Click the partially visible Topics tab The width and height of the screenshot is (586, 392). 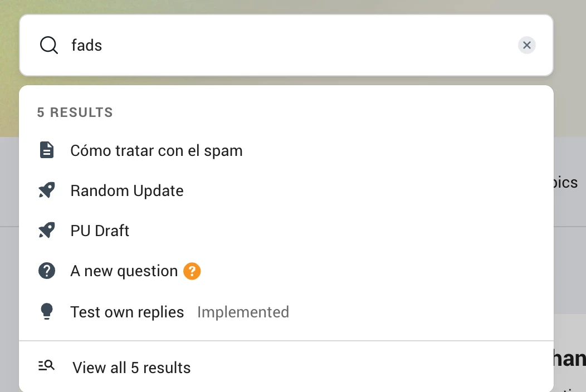[568, 182]
